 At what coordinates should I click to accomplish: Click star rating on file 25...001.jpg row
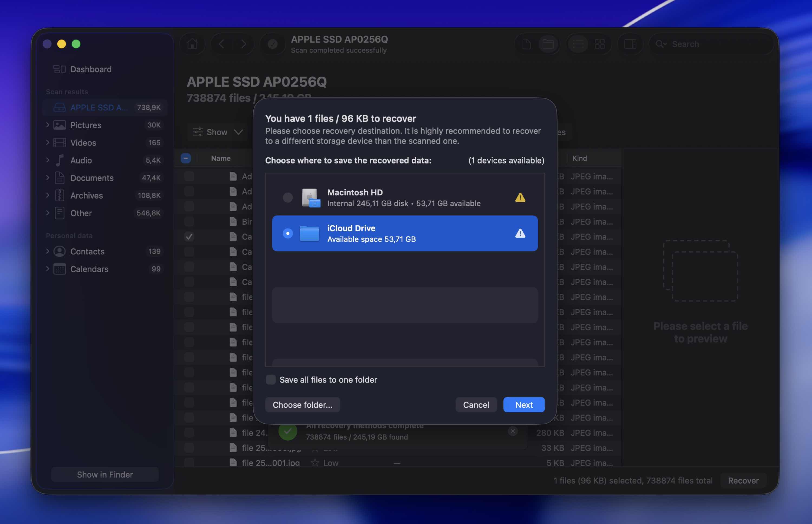click(x=315, y=463)
